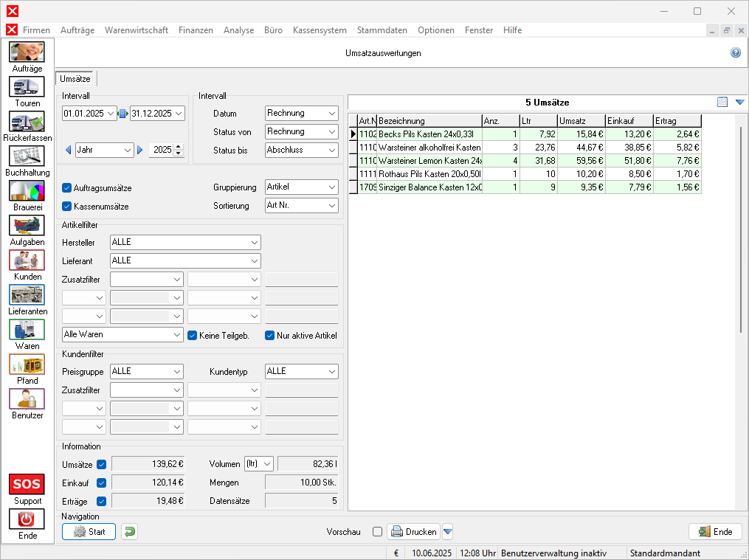Screen dimensions: 749x560
Task: Click the Drucken print button
Action: coord(413,532)
